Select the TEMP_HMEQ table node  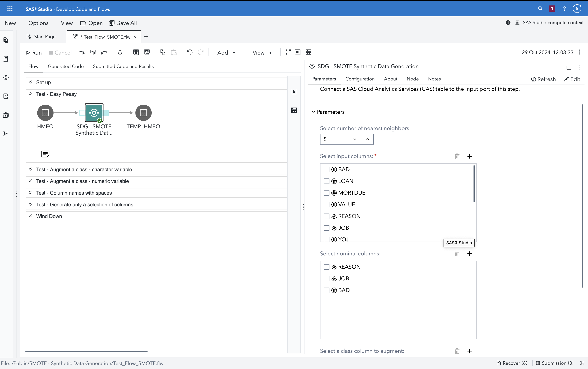coord(143,113)
